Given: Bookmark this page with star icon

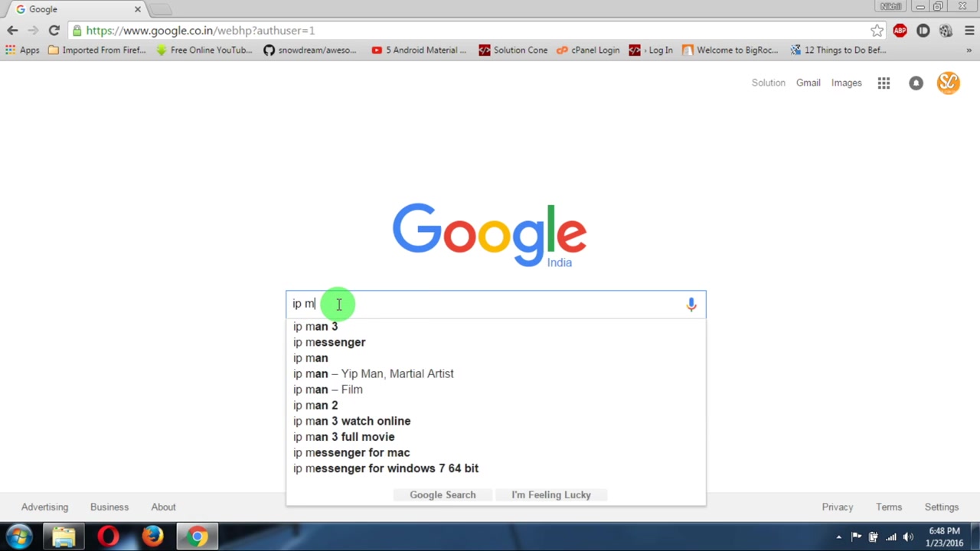Looking at the screenshot, I should pyautogui.click(x=877, y=31).
